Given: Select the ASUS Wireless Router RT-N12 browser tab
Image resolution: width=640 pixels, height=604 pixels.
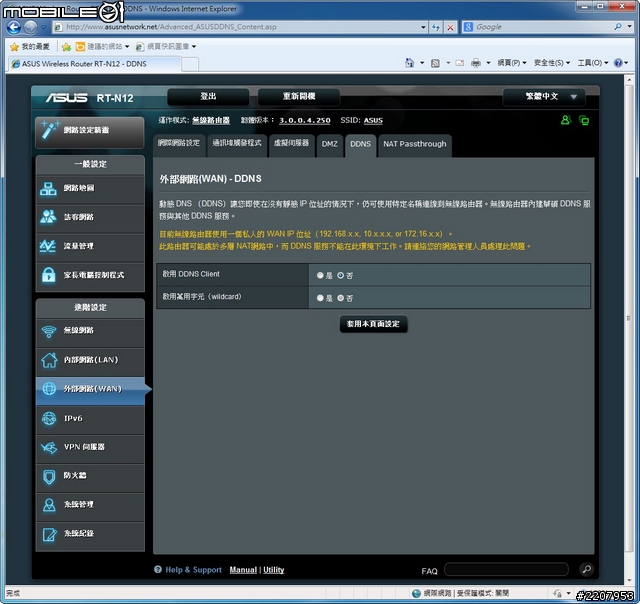Looking at the screenshot, I should (95, 64).
